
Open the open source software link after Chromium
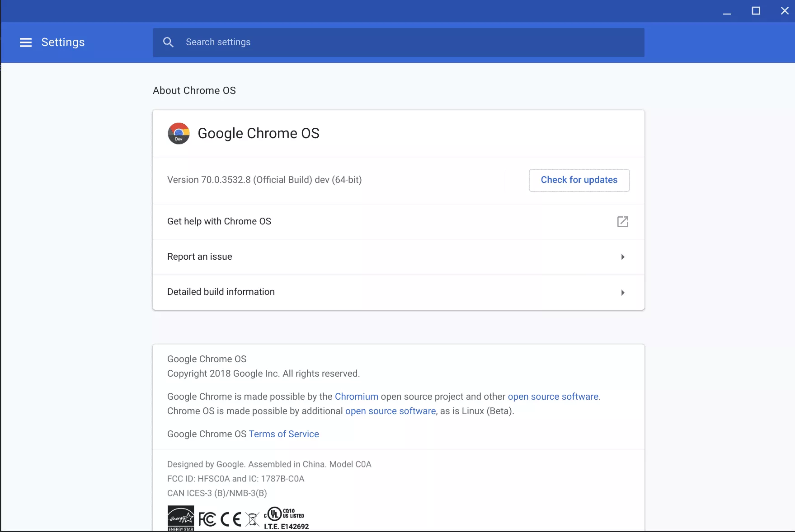[x=553, y=397]
